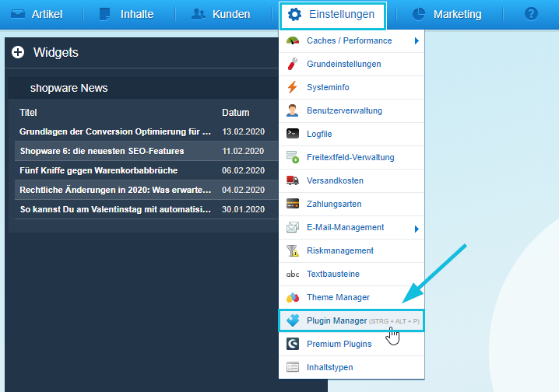The height and width of the screenshot is (392, 559).
Task: Open Versandkosten settings
Action: [351, 180]
